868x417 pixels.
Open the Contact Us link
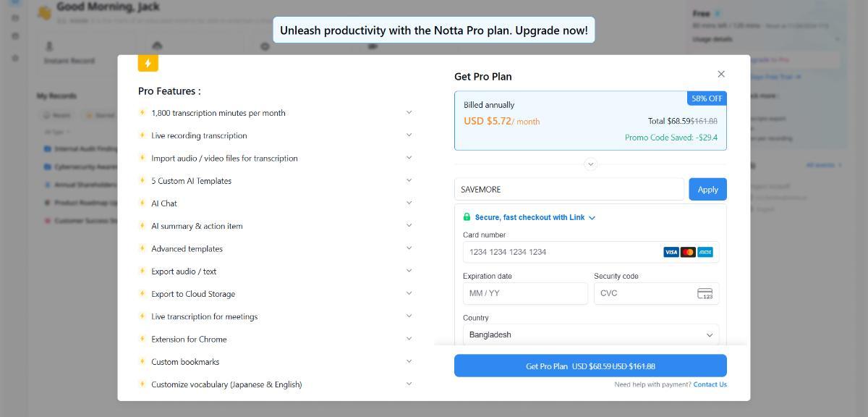coord(710,384)
